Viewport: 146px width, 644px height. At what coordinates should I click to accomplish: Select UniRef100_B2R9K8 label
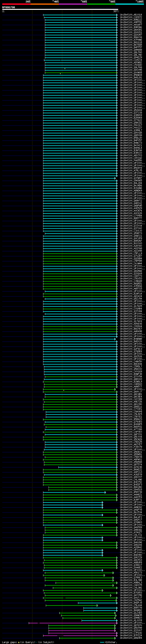131,118
